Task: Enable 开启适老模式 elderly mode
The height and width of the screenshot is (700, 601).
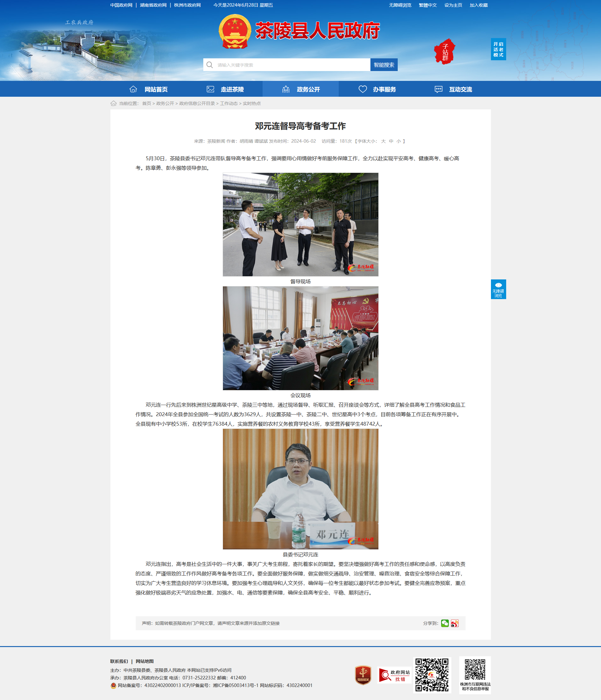Action: pyautogui.click(x=498, y=49)
